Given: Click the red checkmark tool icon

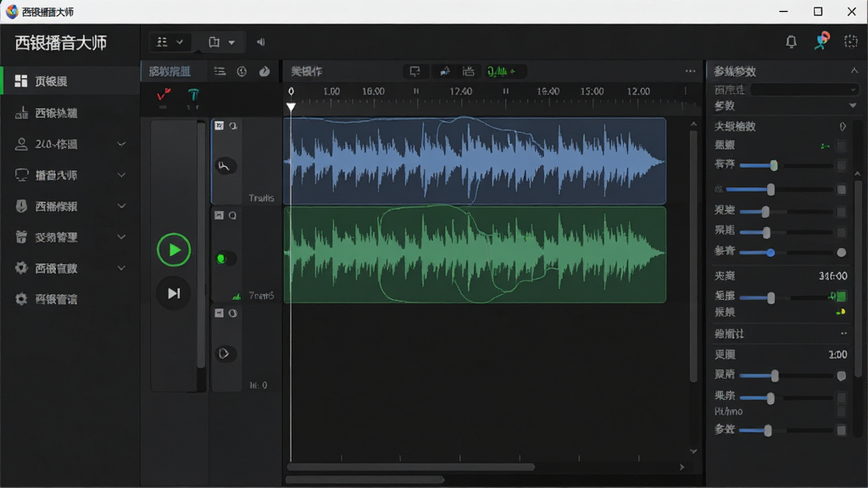Looking at the screenshot, I should pos(164,95).
